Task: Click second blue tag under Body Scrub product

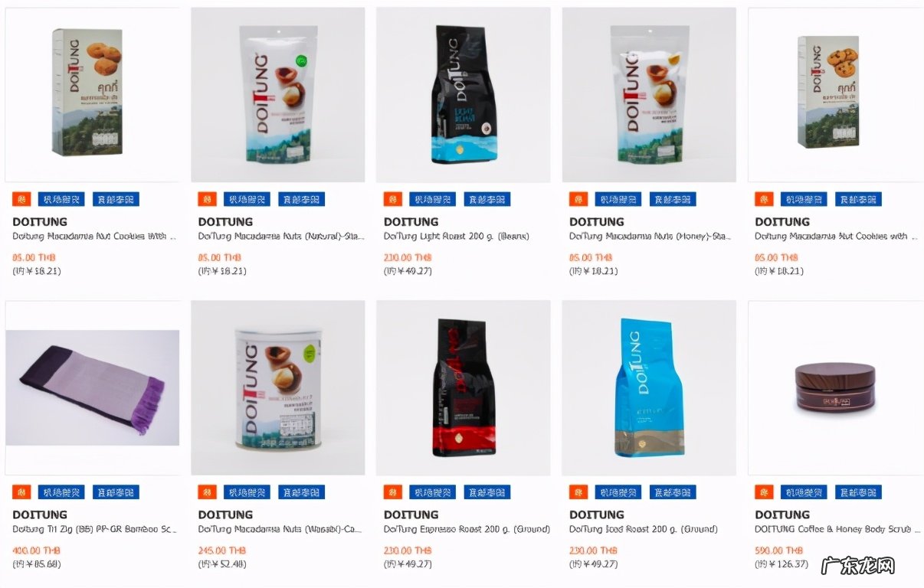Action: (858, 492)
